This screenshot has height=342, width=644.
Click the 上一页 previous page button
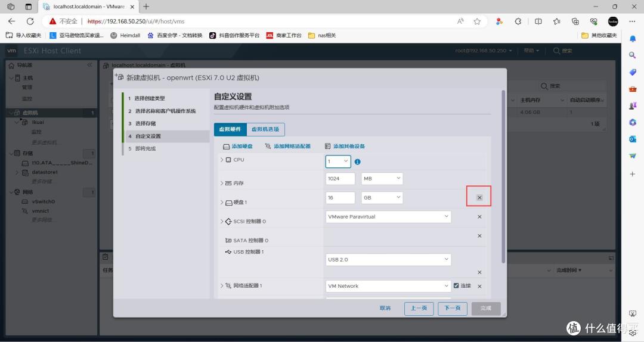pos(419,308)
